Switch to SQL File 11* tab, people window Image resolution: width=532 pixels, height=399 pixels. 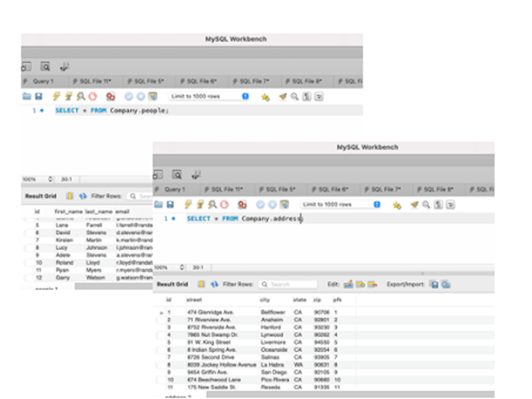click(92, 82)
